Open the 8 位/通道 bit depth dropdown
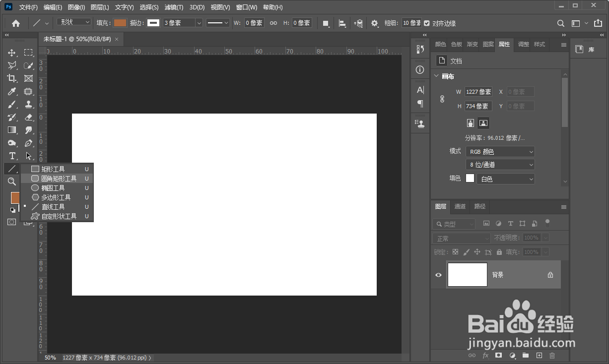This screenshot has width=609, height=364. click(x=500, y=165)
